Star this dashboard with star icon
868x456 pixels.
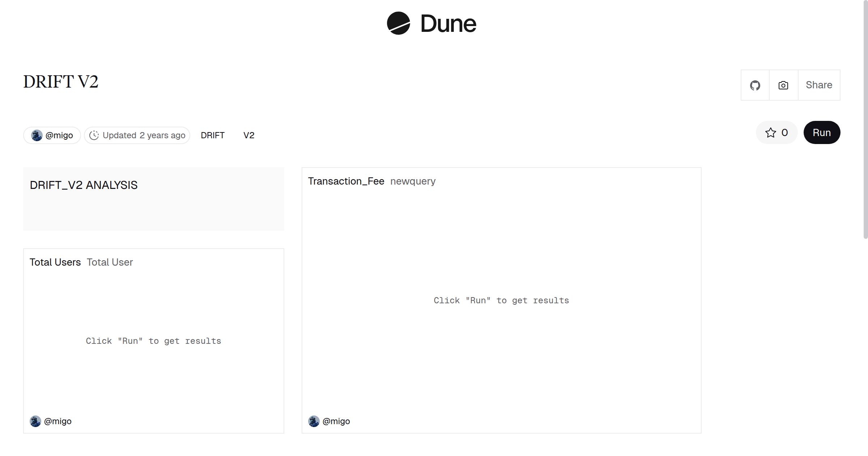(770, 133)
